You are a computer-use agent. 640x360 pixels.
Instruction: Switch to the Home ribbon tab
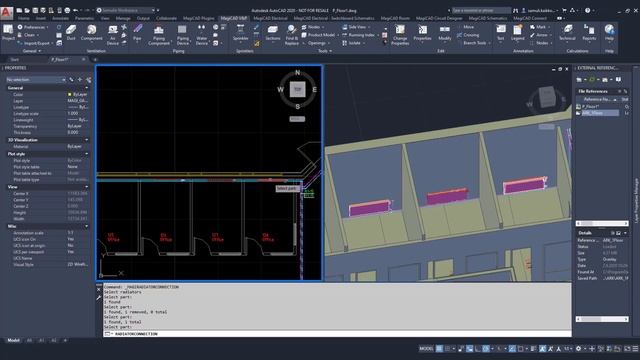coord(24,18)
